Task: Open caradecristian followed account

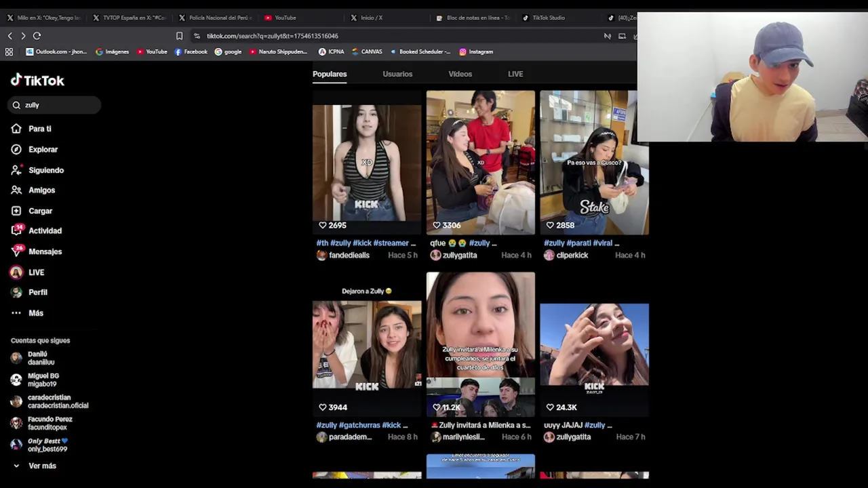Action: 50,401
